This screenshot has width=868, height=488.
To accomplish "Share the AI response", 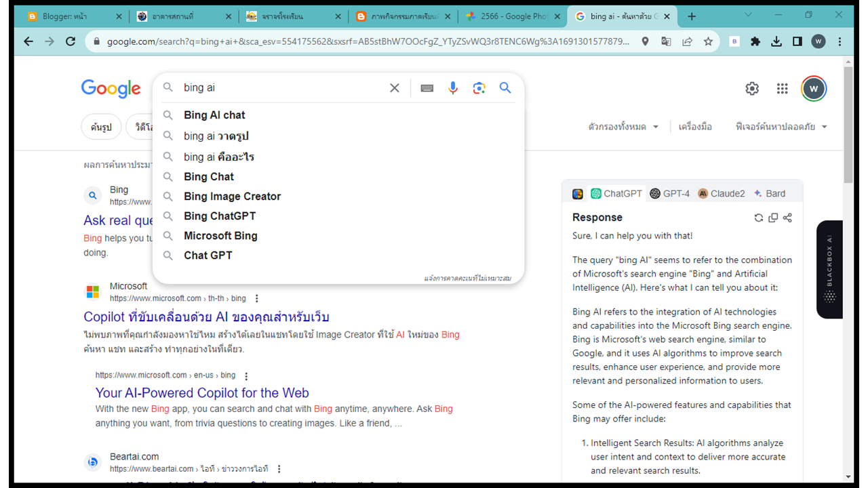I will click(787, 218).
